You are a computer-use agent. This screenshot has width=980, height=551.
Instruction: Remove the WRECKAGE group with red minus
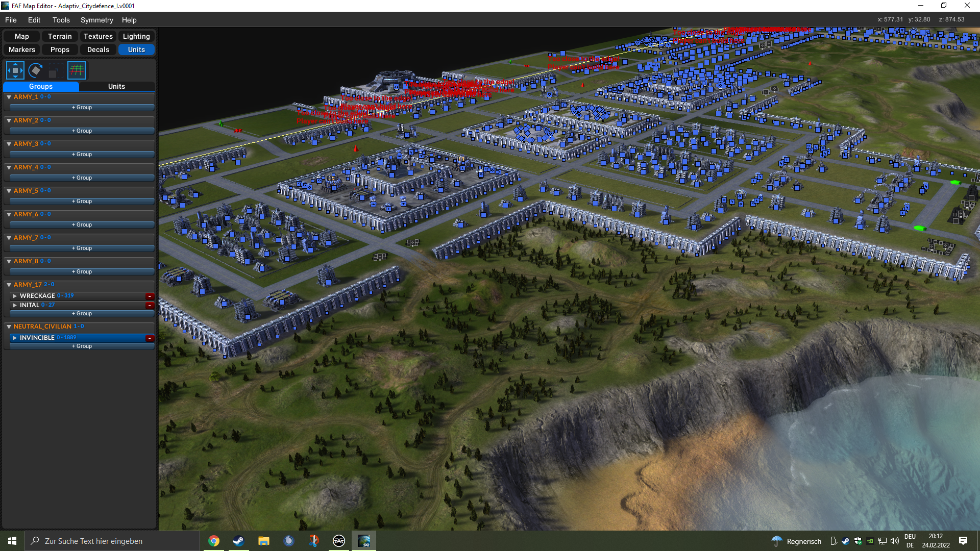click(150, 296)
